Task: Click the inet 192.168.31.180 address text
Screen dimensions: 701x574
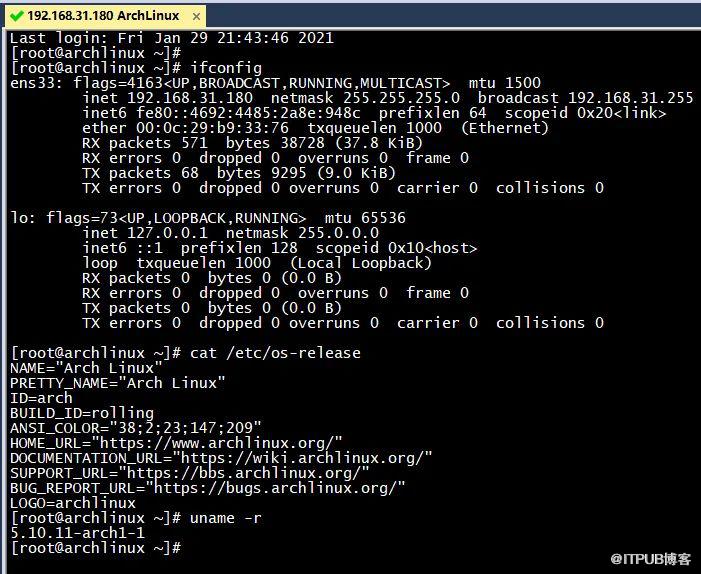Action: click(x=168, y=98)
